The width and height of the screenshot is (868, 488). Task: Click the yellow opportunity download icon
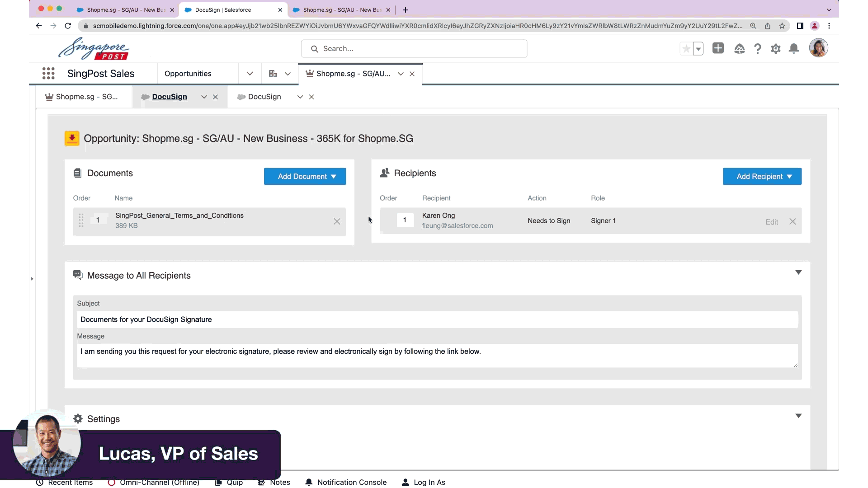click(x=72, y=138)
